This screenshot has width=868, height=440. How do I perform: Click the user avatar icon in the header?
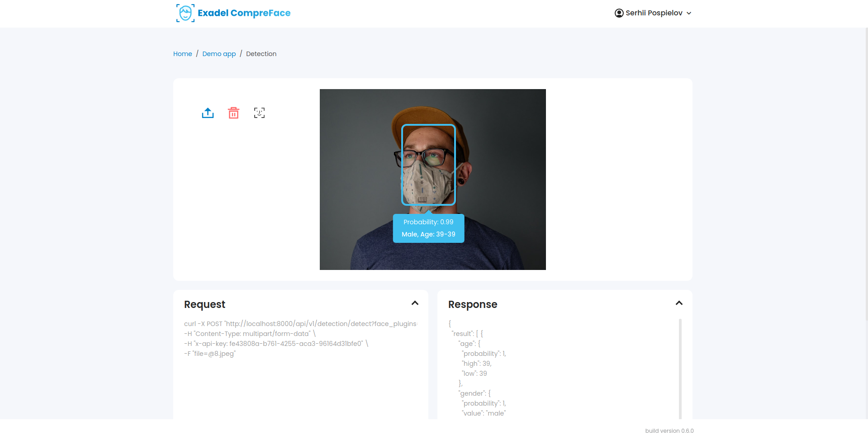[618, 13]
